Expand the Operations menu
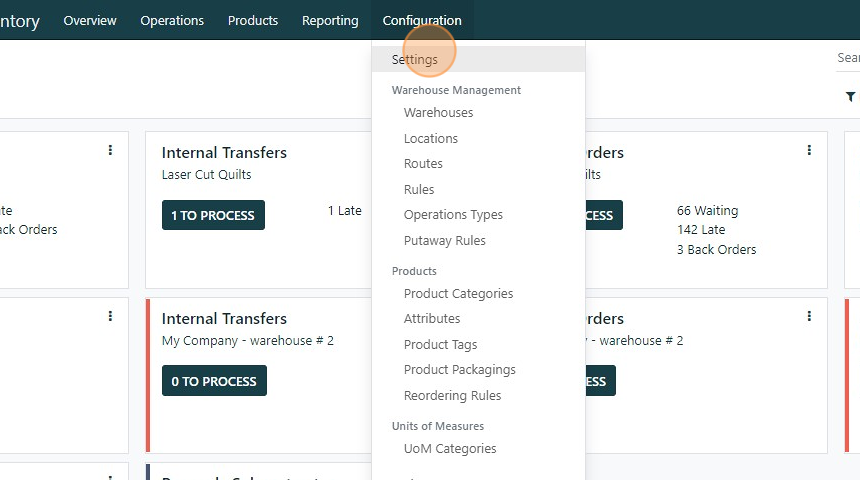Screen dimensions: 860x480 [x=172, y=20]
